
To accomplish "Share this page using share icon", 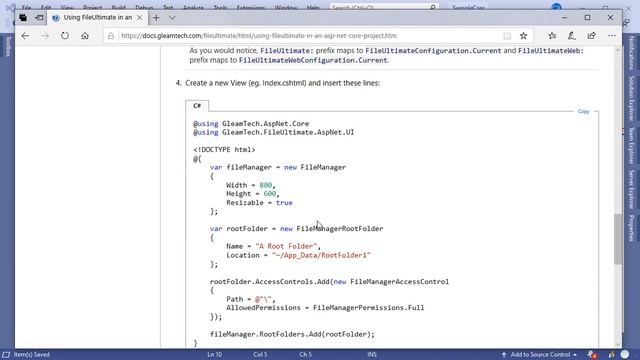I will [x=591, y=36].
